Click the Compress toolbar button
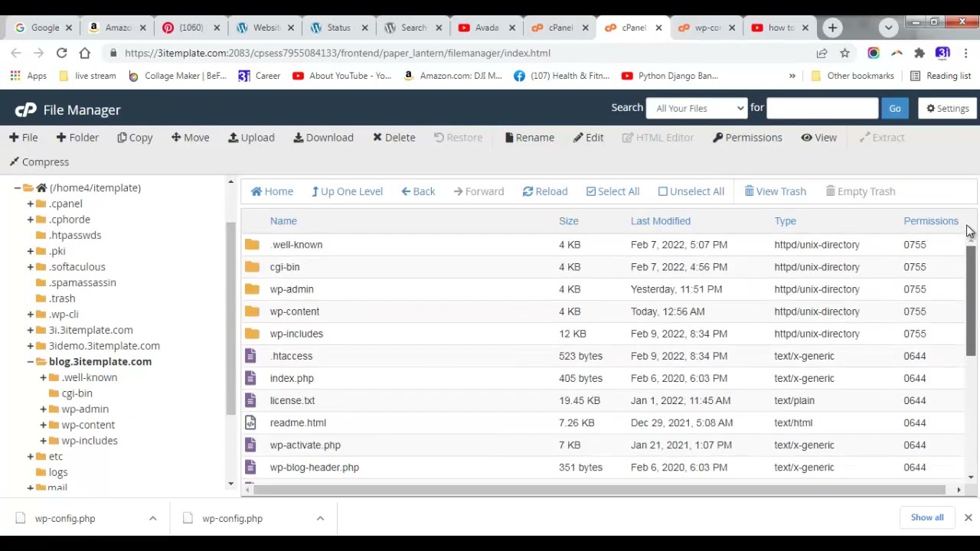Viewport: 980px width, 551px height. coord(39,162)
